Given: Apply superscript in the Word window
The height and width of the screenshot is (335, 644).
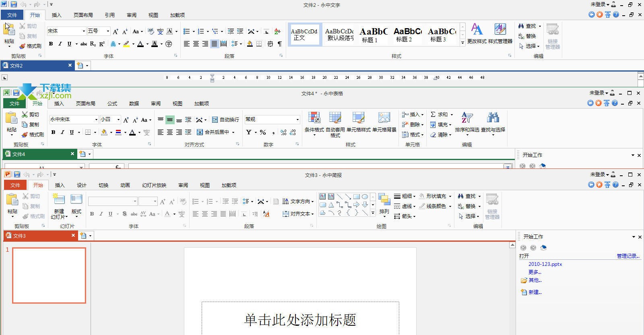Looking at the screenshot, I should pyautogui.click(x=102, y=44).
